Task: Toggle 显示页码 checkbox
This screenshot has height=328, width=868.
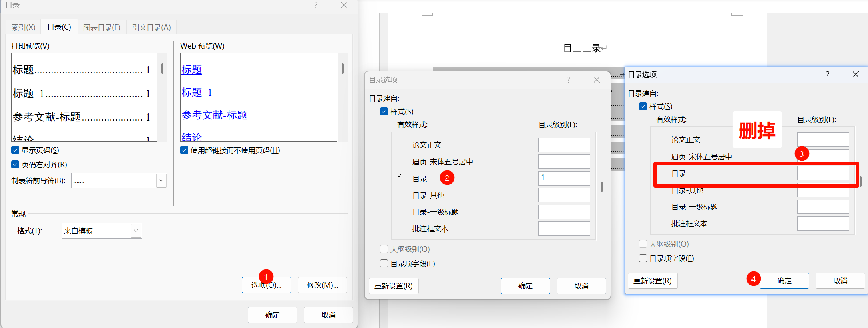Action: [x=15, y=150]
